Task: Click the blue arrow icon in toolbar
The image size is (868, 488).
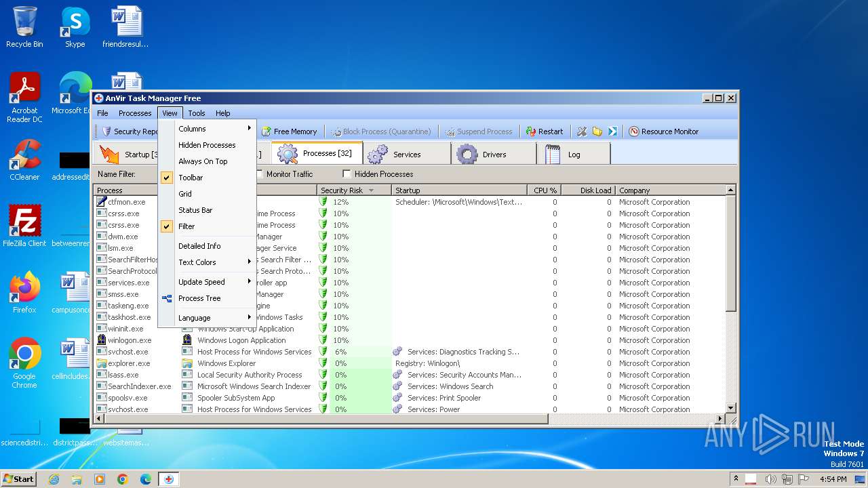Action: (x=612, y=131)
